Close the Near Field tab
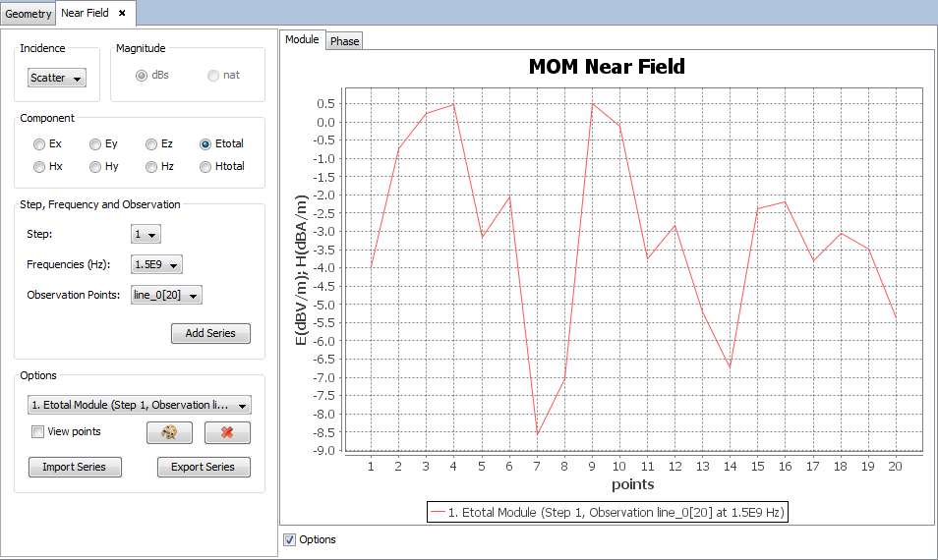The image size is (938, 560). click(122, 13)
